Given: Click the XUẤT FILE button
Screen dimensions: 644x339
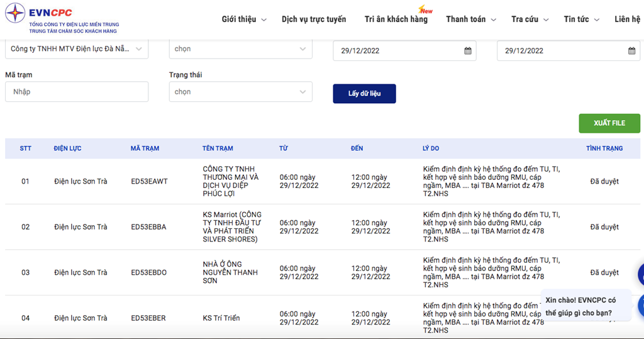Looking at the screenshot, I should pyautogui.click(x=609, y=123).
